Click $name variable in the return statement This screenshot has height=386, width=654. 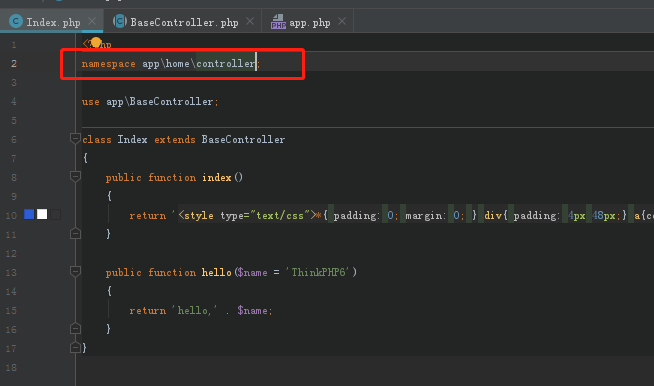(252, 310)
